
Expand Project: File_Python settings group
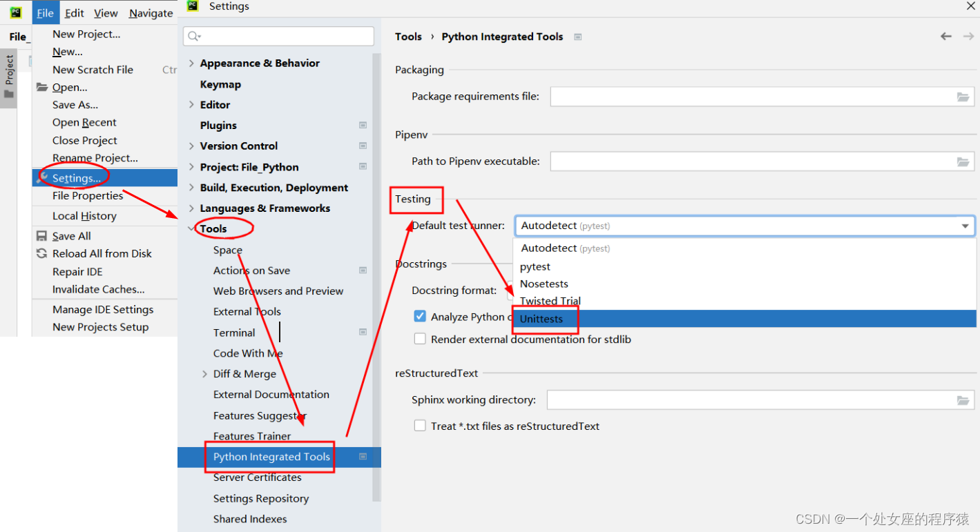(x=191, y=166)
